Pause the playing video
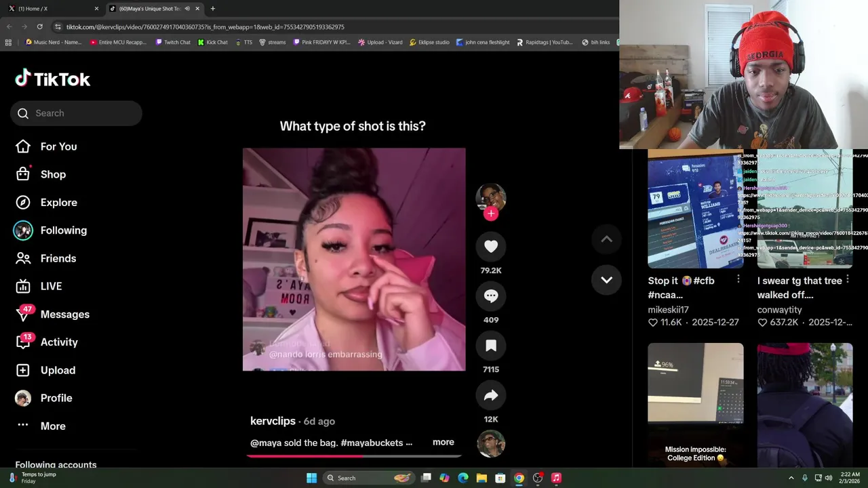Screen dimensions: 868x488 pos(354,259)
